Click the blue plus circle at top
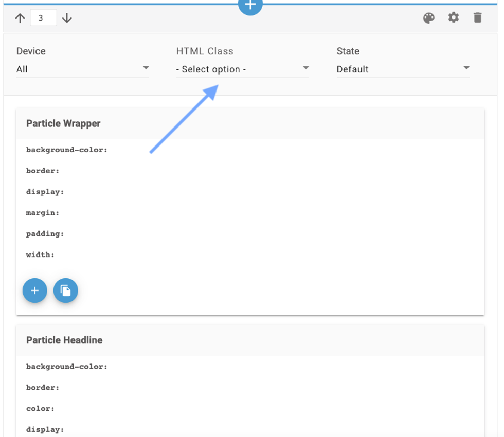 pyautogui.click(x=250, y=5)
